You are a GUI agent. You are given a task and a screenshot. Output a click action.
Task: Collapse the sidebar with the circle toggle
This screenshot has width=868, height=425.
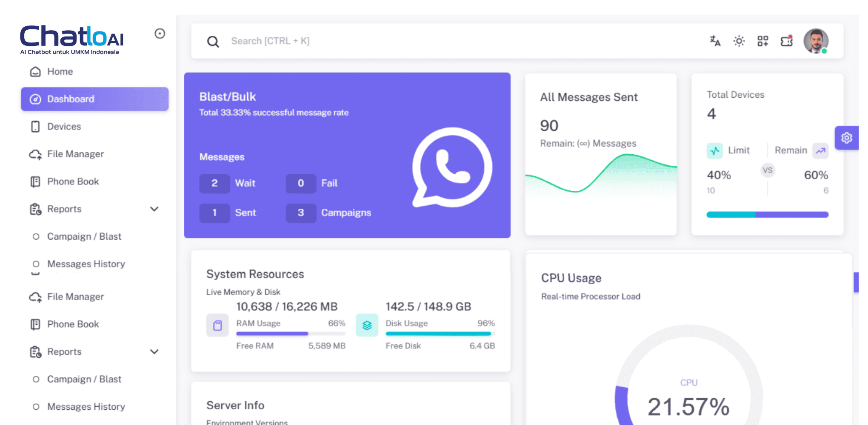160,34
